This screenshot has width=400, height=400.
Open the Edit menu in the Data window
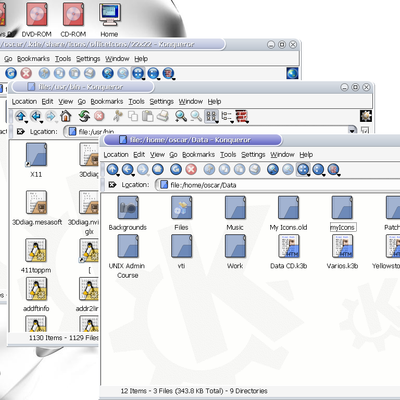click(139, 154)
